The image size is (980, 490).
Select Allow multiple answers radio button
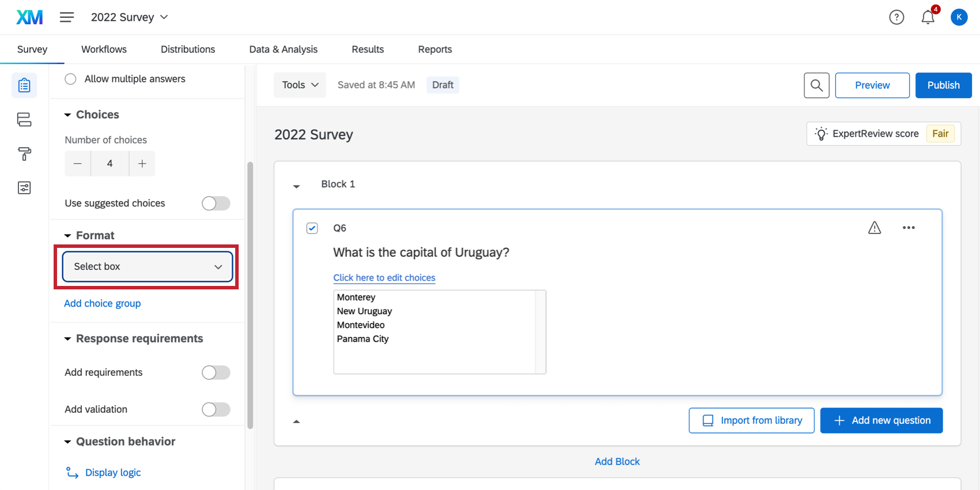point(70,79)
